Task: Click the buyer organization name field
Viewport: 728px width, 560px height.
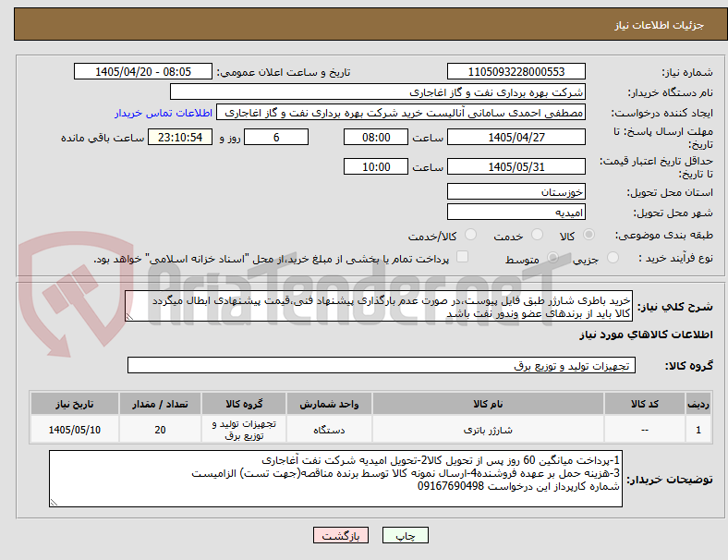Action: pyautogui.click(x=378, y=91)
